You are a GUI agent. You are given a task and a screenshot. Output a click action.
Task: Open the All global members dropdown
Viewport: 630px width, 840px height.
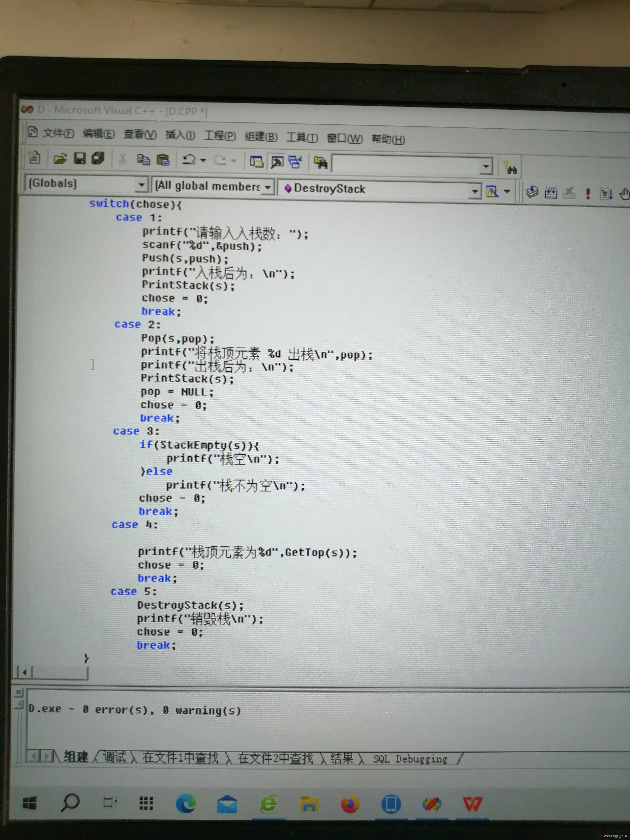click(268, 187)
